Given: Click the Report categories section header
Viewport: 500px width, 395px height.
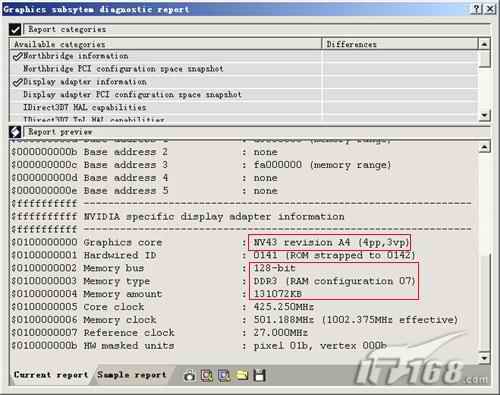Looking at the screenshot, I should pyautogui.click(x=257, y=29).
